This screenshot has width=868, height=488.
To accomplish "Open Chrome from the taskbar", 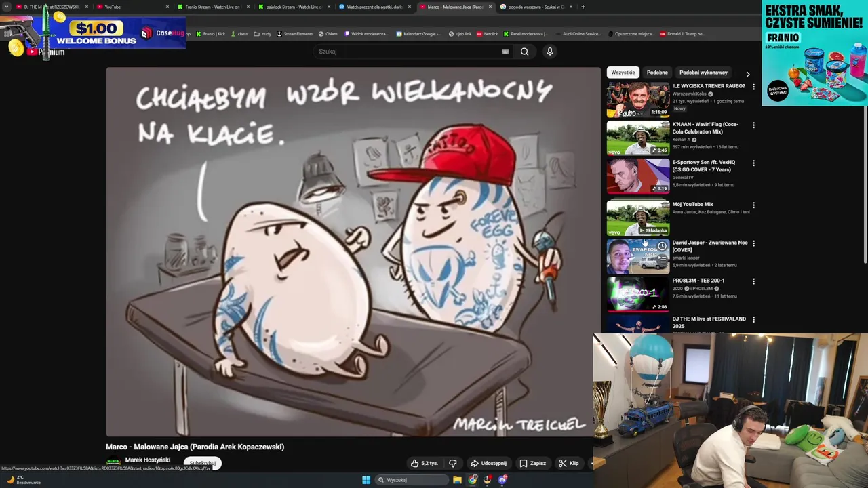I will click(x=473, y=480).
